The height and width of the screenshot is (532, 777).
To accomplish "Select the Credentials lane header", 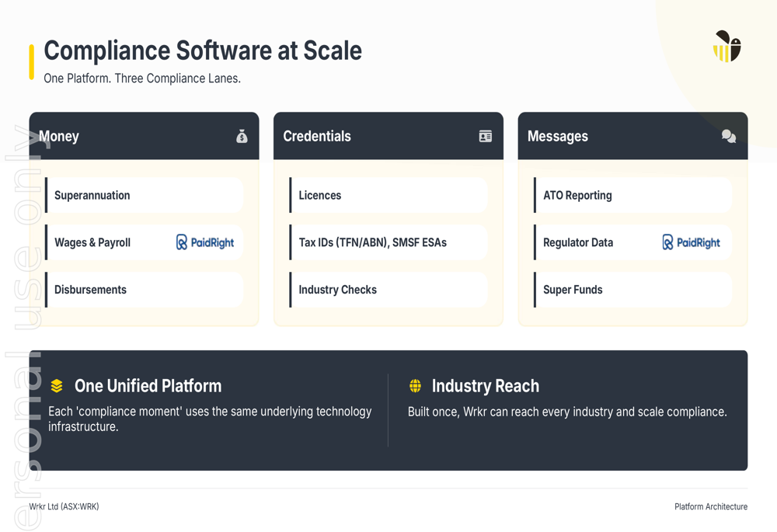I will coord(388,136).
